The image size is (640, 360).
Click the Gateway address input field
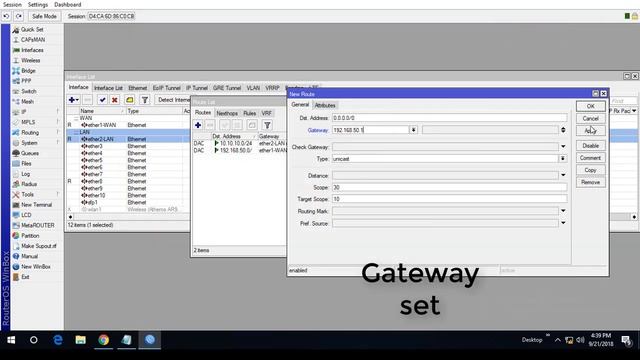(x=370, y=130)
